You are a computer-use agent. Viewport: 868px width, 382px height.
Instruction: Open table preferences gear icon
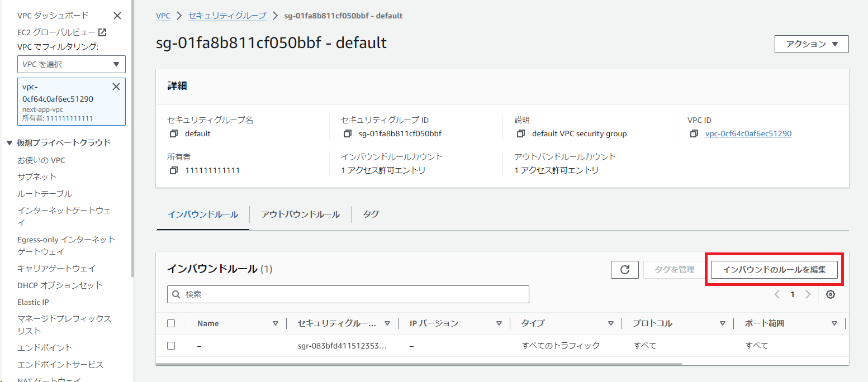pyautogui.click(x=831, y=294)
